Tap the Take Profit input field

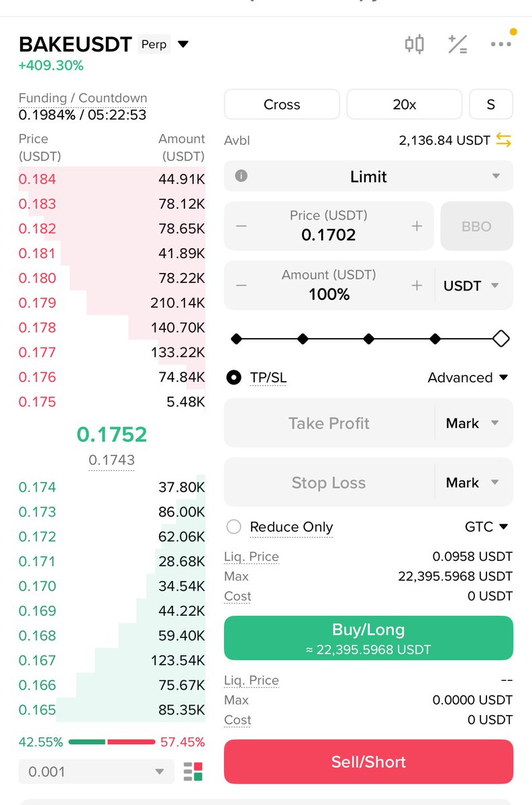pos(329,423)
